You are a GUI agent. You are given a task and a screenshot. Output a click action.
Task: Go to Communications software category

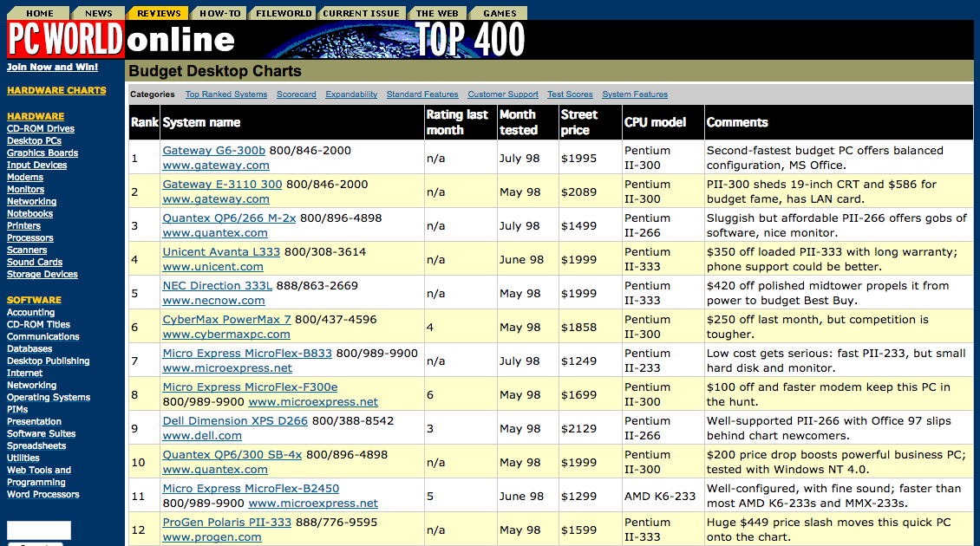[x=43, y=337]
